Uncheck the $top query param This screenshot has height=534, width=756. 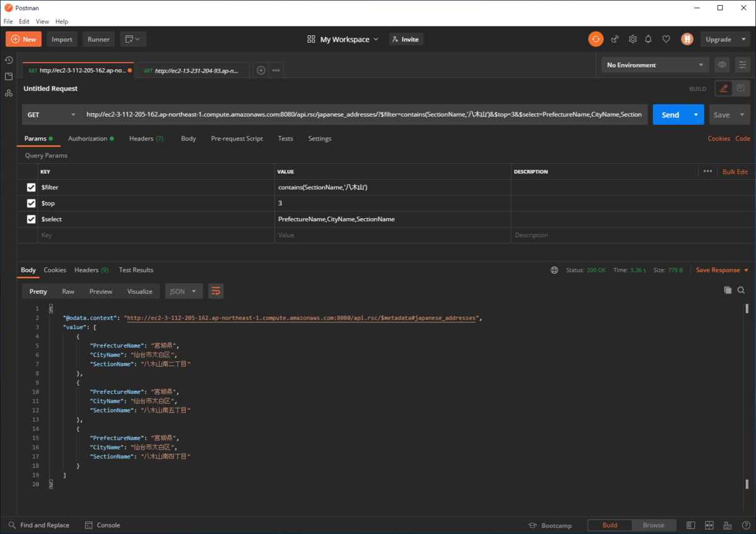(x=31, y=203)
